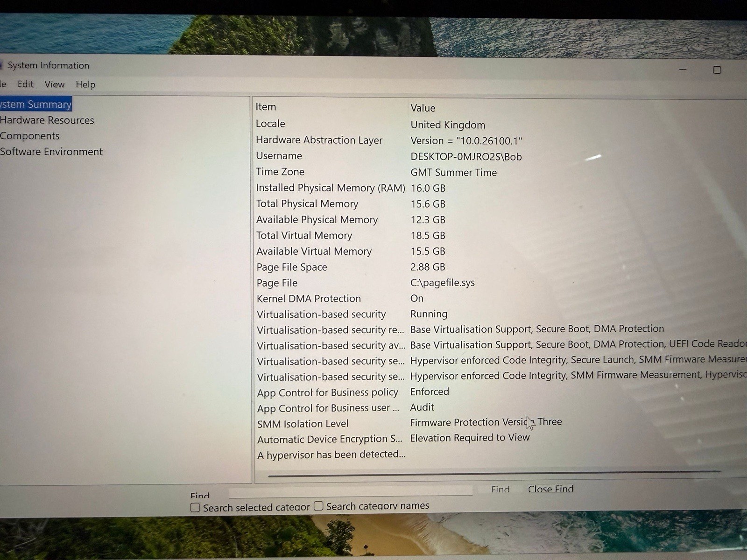This screenshot has width=747, height=560.
Task: Select Automatic Device Encryption Support row
Action: coord(500,439)
